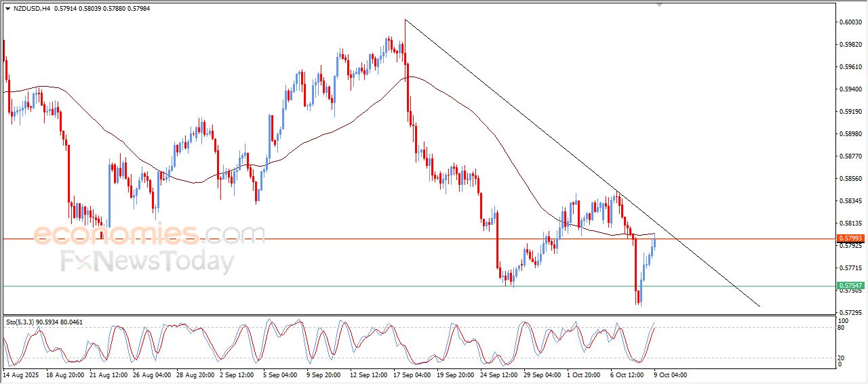Click the NZDUSD,H4 symbol title text
The image size is (868, 384).
click(32, 8)
